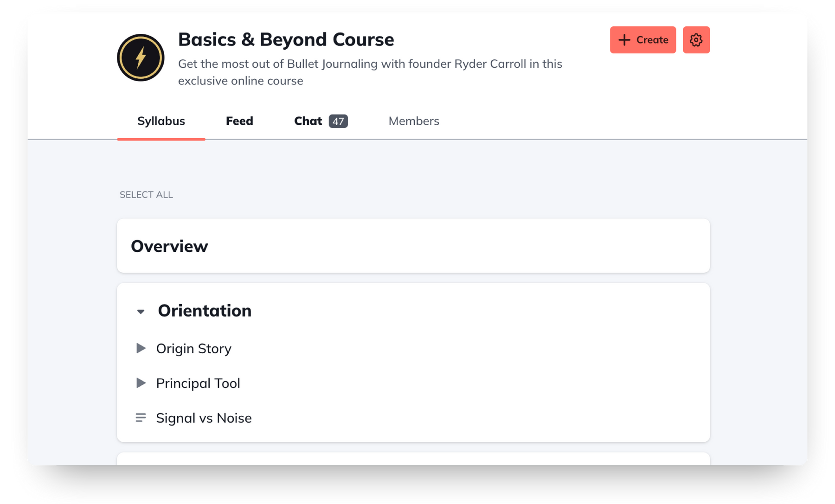Viewport: 835px width, 504px height.
Task: Open the Principal Tool lesson
Action: (x=198, y=383)
